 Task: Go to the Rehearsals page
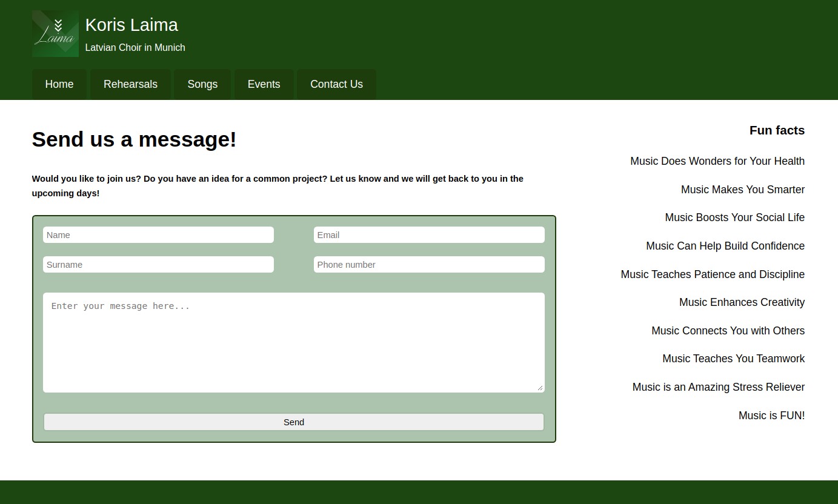point(130,84)
